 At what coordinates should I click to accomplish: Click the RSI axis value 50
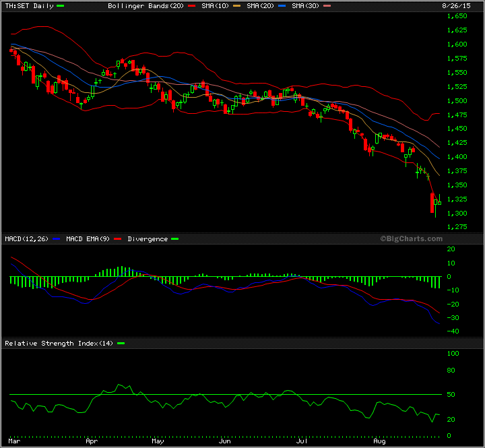click(x=451, y=395)
